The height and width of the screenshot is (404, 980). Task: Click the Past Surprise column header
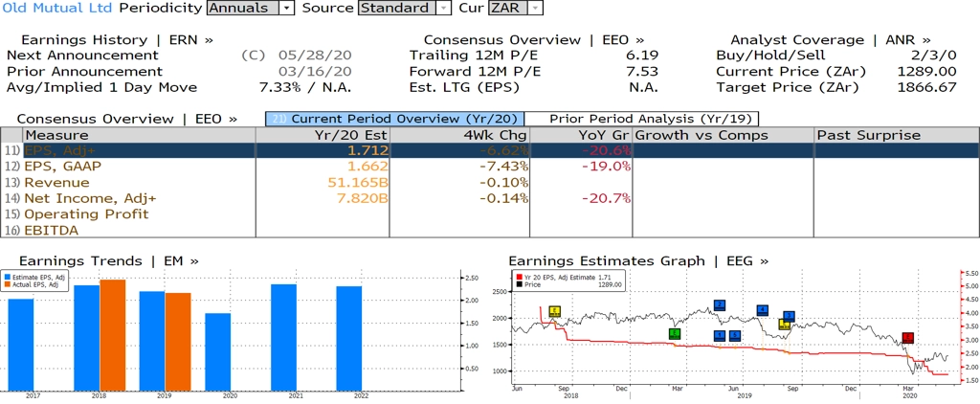897,135
